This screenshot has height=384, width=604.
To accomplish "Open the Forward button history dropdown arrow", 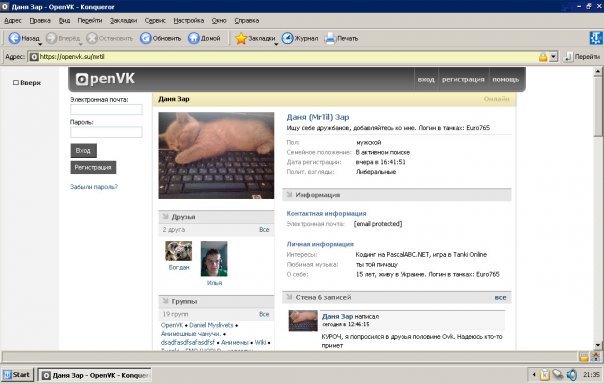I will (x=81, y=45).
